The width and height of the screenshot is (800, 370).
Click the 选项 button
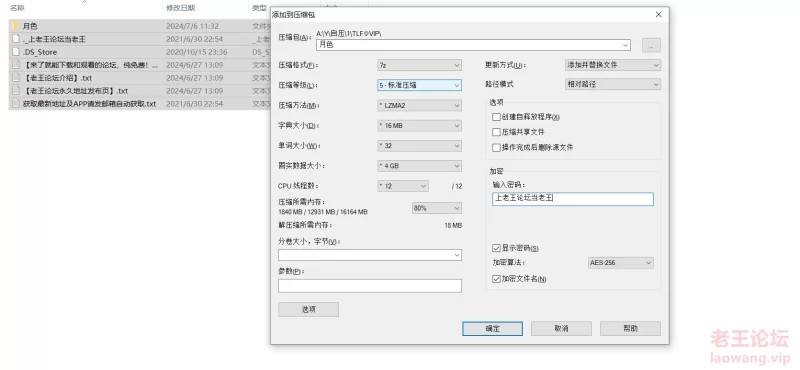(308, 309)
